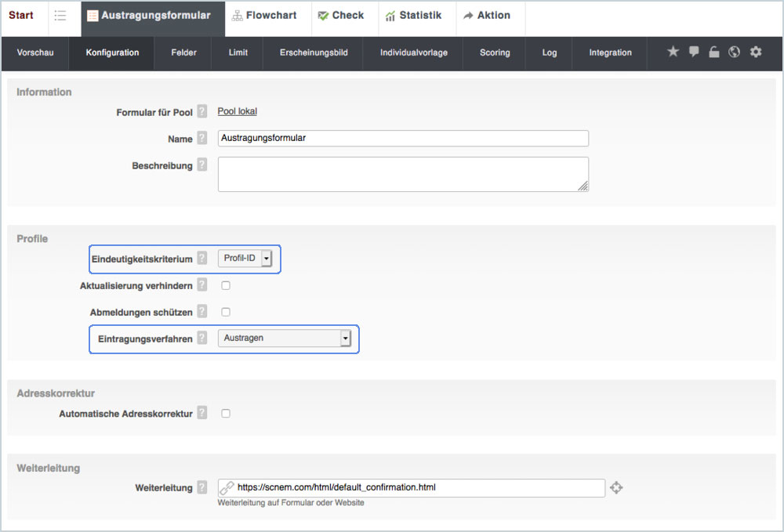The width and height of the screenshot is (784, 532).
Task: Click into the Beschreibung text area
Action: click(x=403, y=174)
